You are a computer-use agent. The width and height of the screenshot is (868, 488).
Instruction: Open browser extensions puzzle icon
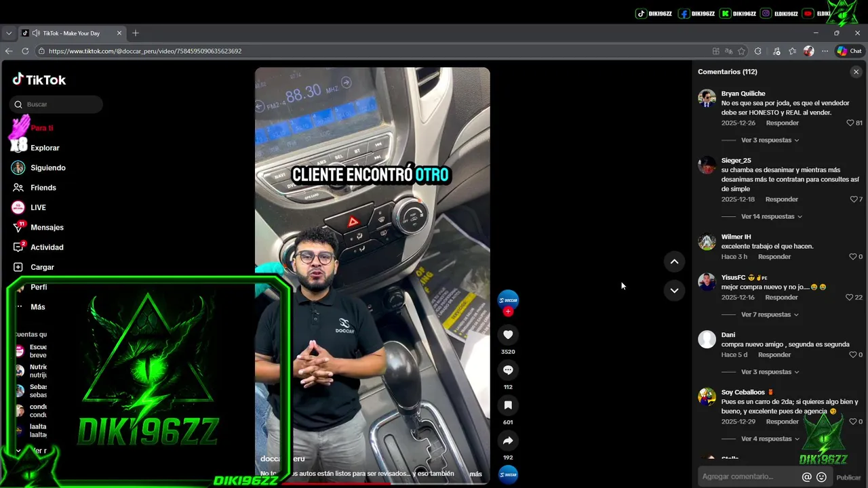point(757,51)
